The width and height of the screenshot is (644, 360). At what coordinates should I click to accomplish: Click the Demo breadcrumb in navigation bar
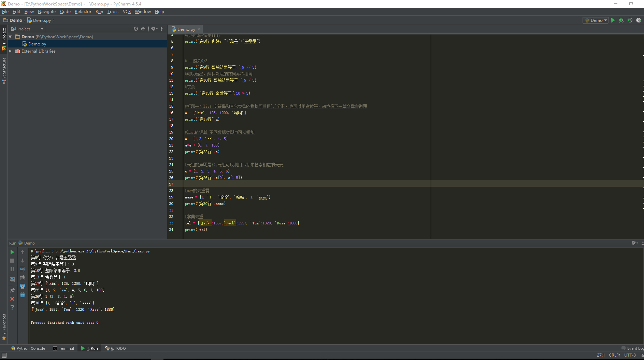13,20
